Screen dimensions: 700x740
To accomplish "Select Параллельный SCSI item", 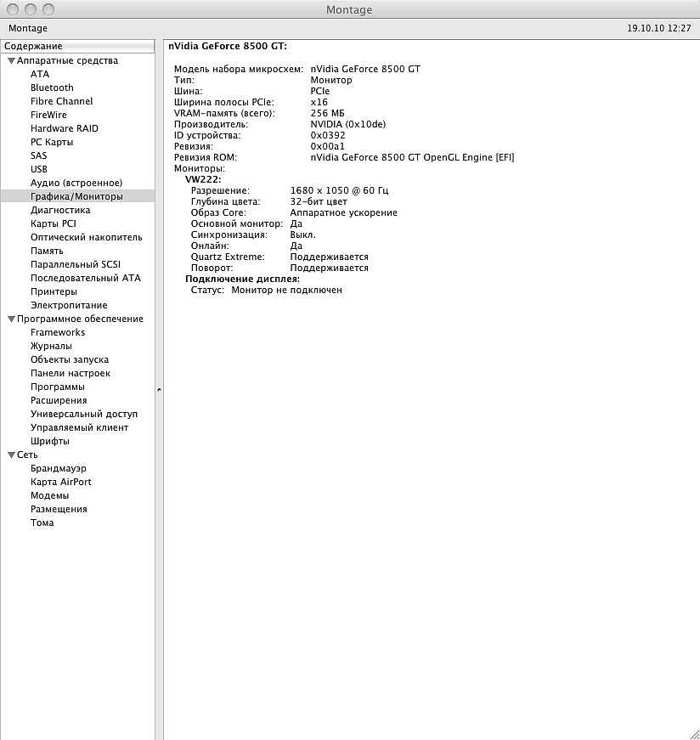I will point(76,264).
